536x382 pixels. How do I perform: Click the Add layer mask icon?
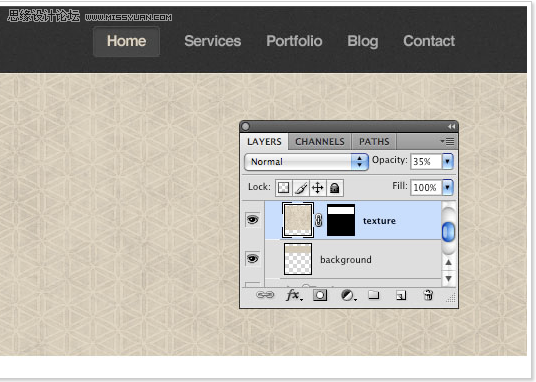point(320,295)
